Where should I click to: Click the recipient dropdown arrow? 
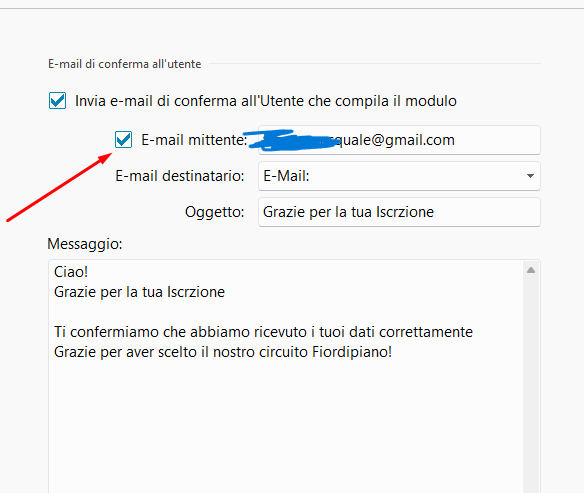point(530,176)
